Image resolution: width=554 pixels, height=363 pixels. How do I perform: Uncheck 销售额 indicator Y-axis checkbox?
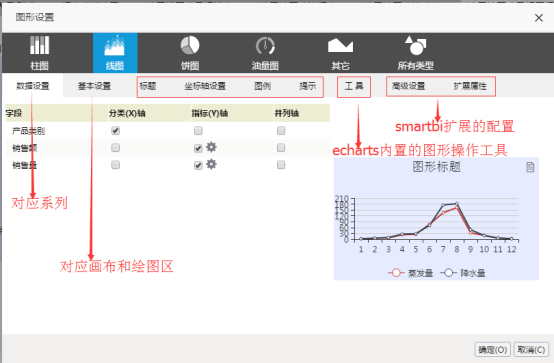point(198,148)
